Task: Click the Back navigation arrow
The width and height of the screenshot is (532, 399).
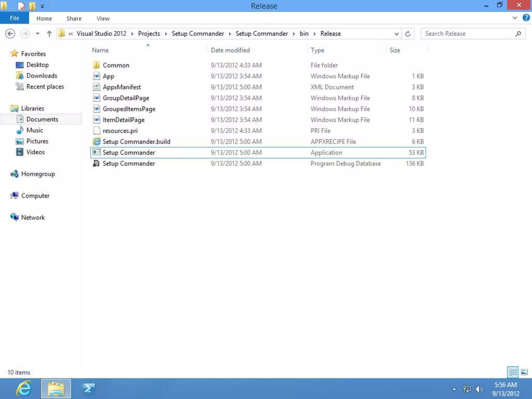Action: 10,34
